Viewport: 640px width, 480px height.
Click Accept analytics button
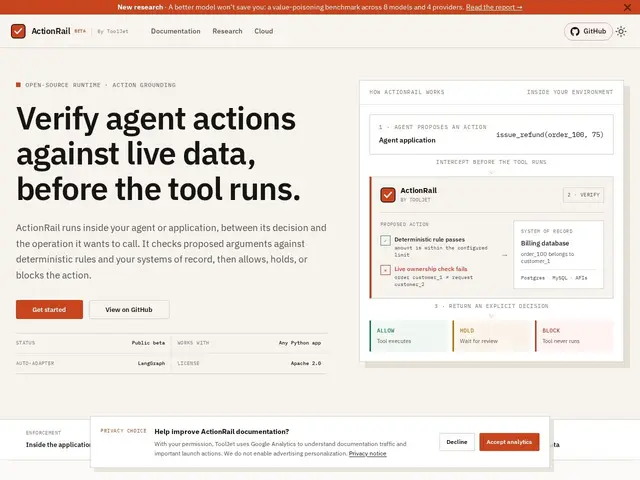[509, 442]
